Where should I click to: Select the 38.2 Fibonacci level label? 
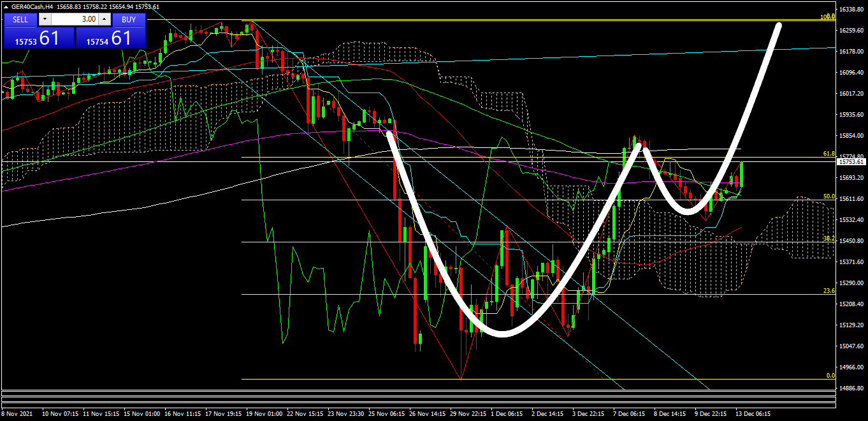click(x=828, y=239)
